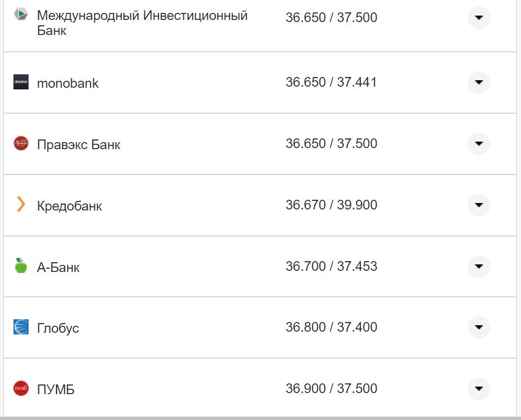
Task: Click the А-Банк green apple logo
Action: point(20,266)
